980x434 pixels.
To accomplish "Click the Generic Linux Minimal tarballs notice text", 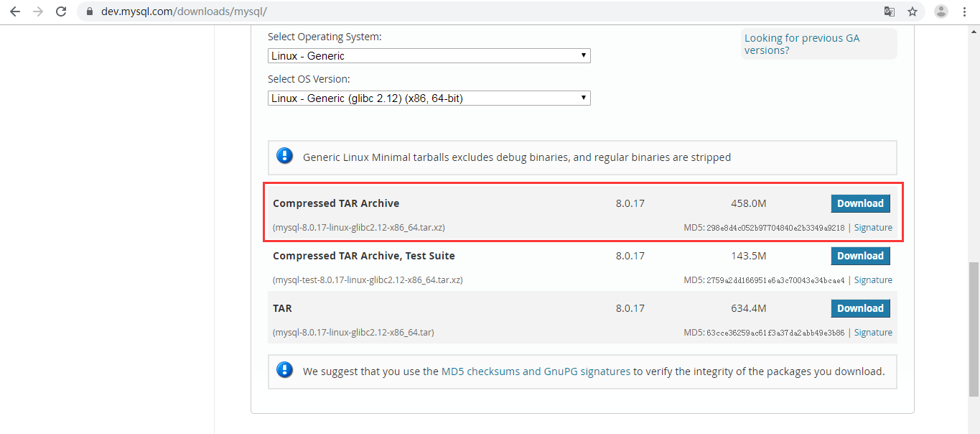I will (517, 157).
